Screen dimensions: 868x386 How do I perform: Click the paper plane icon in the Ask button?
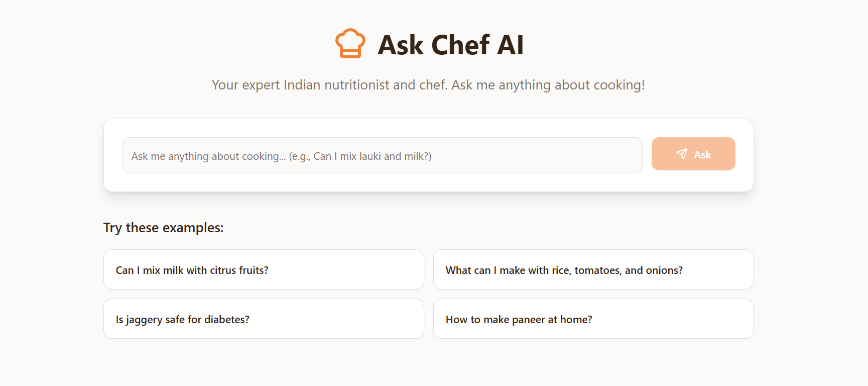682,154
